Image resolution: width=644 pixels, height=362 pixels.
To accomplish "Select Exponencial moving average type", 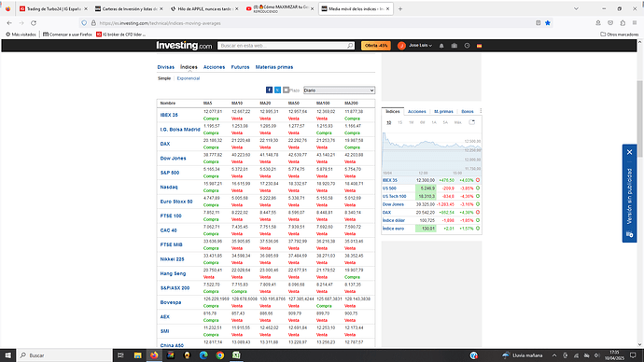I will 189,78.
